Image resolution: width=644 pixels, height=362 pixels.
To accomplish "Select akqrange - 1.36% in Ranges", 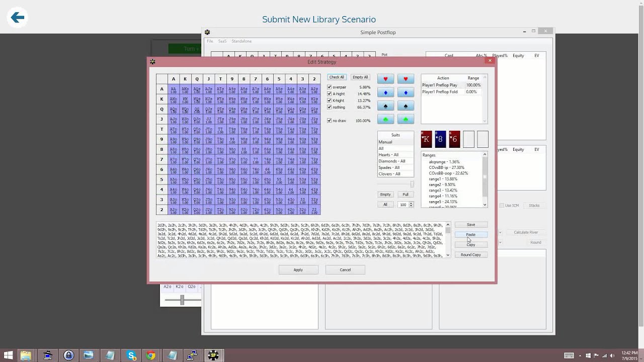I will click(444, 162).
